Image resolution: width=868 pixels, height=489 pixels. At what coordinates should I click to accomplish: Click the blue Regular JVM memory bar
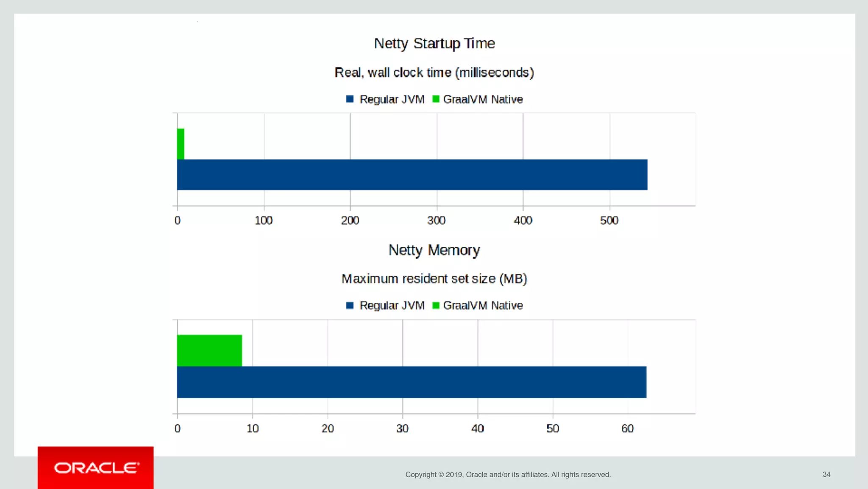tap(412, 382)
